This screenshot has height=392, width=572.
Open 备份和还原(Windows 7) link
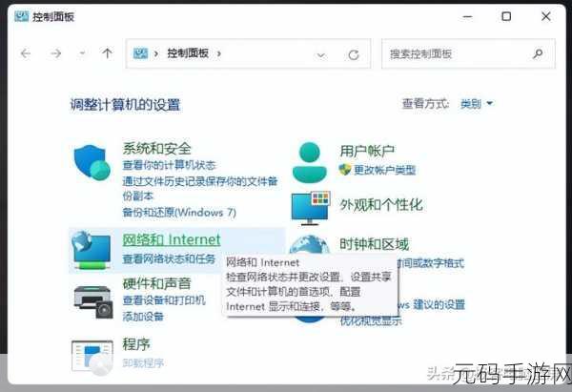click(x=179, y=212)
